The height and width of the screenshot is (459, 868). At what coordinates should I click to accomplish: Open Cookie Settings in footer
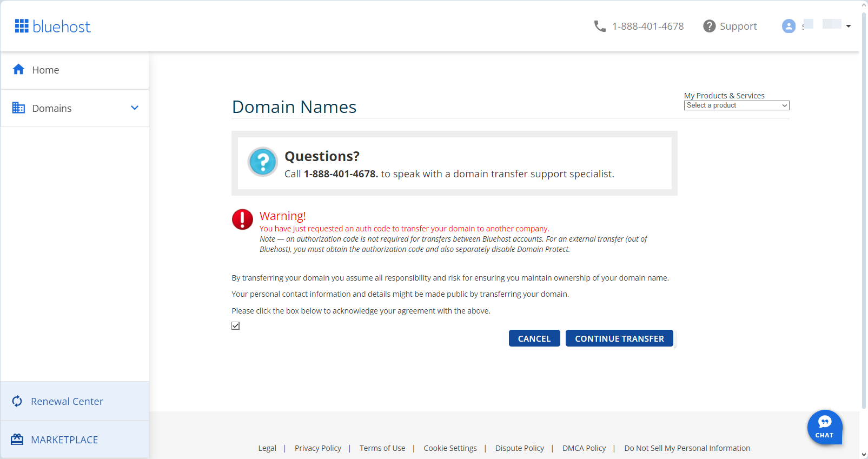(x=450, y=448)
